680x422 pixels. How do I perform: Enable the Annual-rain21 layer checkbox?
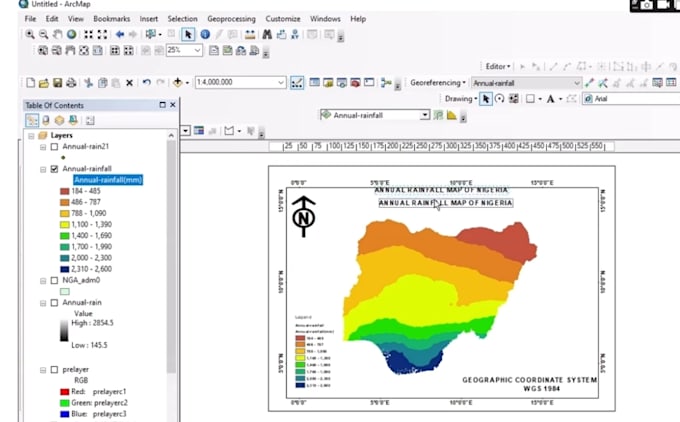point(54,147)
